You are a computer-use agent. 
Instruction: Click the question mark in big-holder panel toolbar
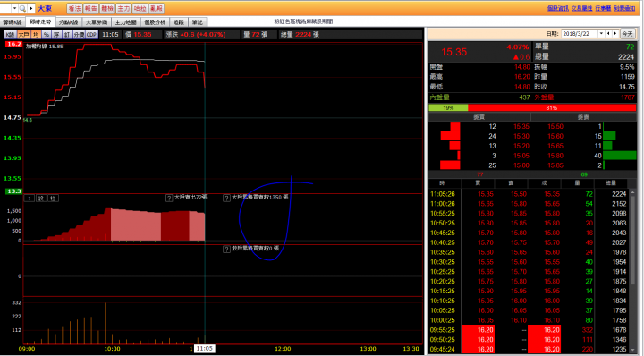pos(30,199)
